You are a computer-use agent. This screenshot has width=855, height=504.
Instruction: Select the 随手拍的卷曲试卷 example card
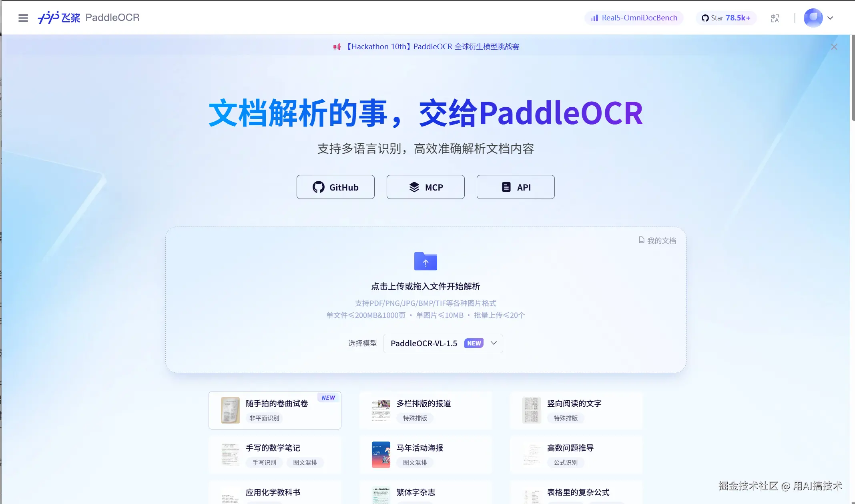(275, 410)
